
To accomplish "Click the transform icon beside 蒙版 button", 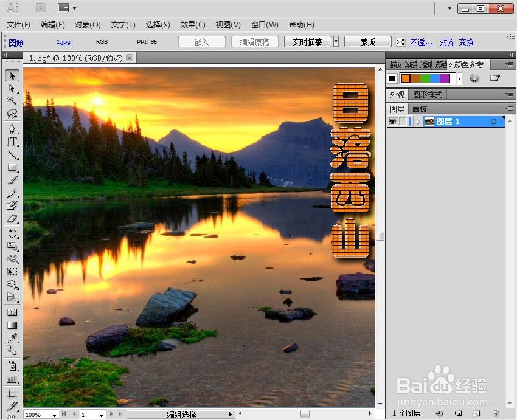I will [x=400, y=42].
